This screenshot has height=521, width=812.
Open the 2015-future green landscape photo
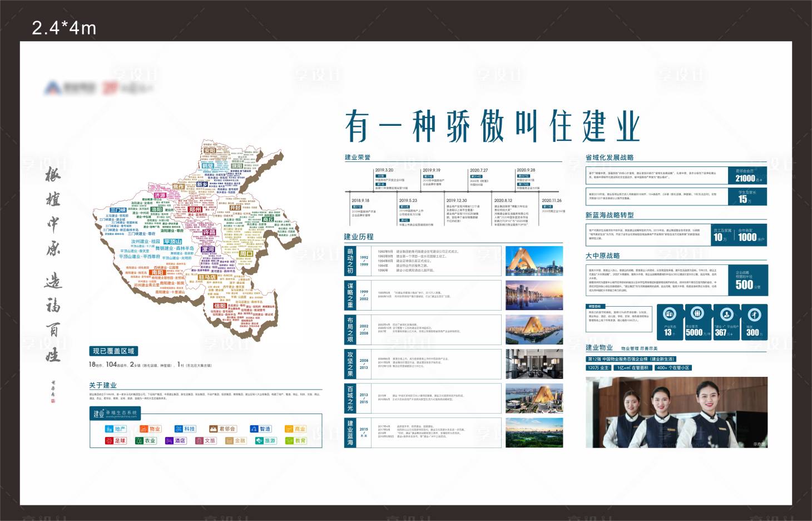coord(534,433)
